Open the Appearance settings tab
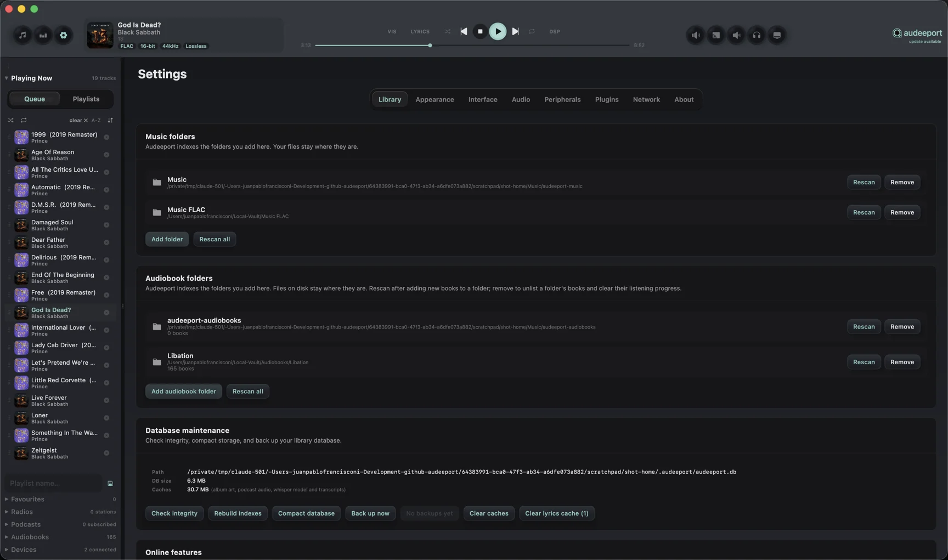Image resolution: width=948 pixels, height=560 pixels. tap(435, 99)
